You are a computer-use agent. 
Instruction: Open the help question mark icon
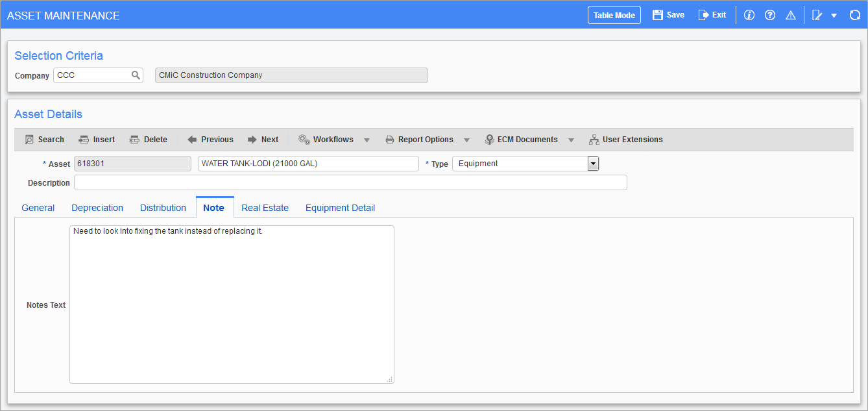770,15
